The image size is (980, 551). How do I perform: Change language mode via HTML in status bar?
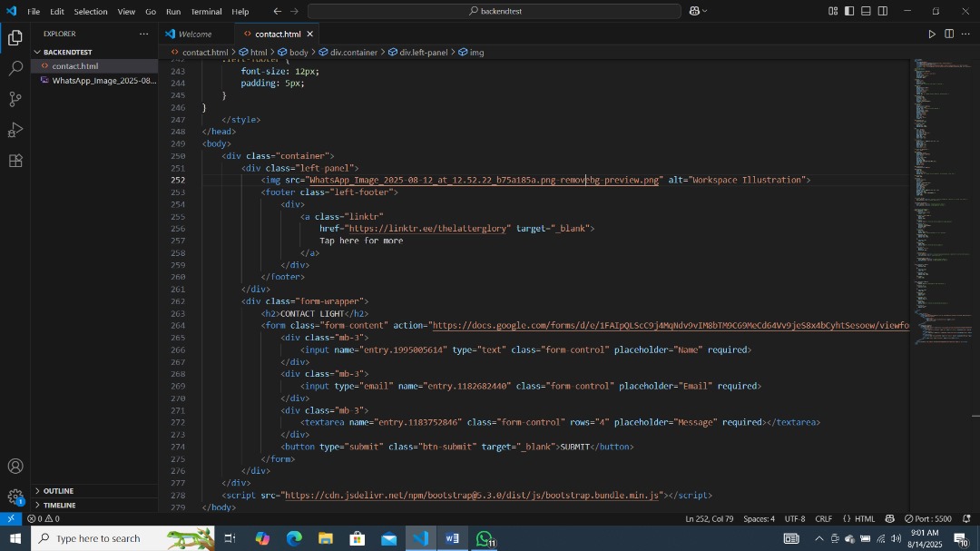tap(865, 518)
